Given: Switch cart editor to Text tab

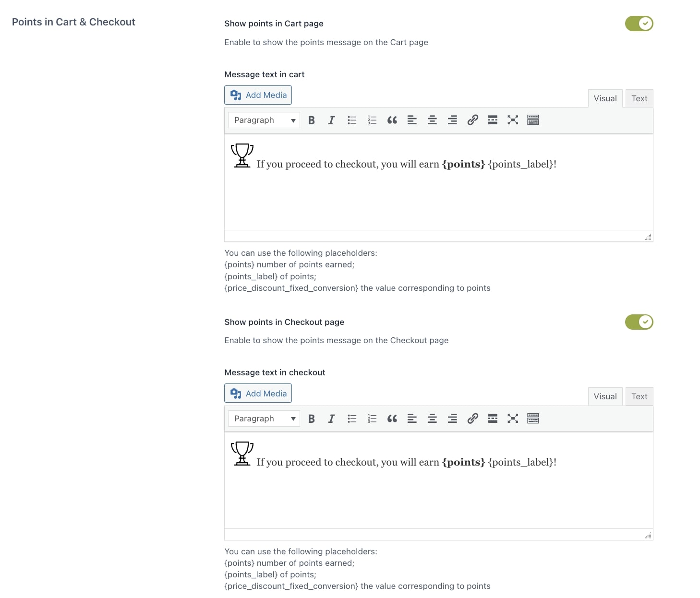Looking at the screenshot, I should 639,98.
